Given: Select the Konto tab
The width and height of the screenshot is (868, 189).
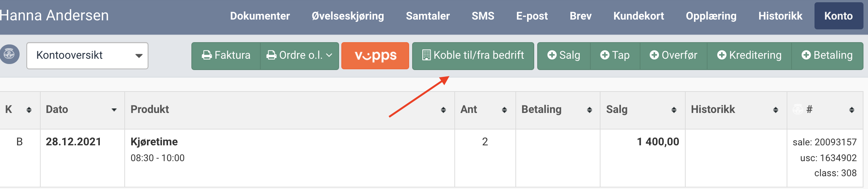Looking at the screenshot, I should coord(839,16).
